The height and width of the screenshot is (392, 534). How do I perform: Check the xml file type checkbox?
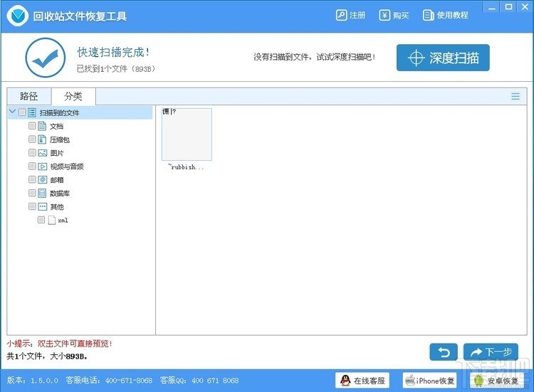[41, 220]
